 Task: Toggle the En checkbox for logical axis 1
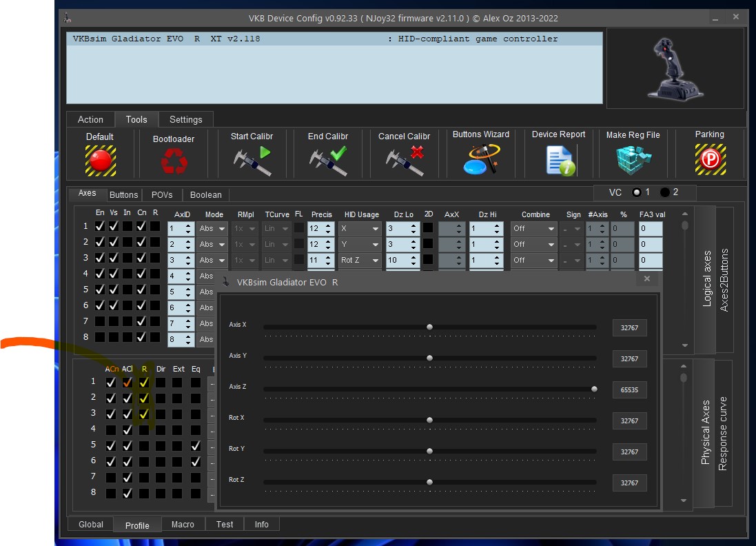tap(100, 226)
